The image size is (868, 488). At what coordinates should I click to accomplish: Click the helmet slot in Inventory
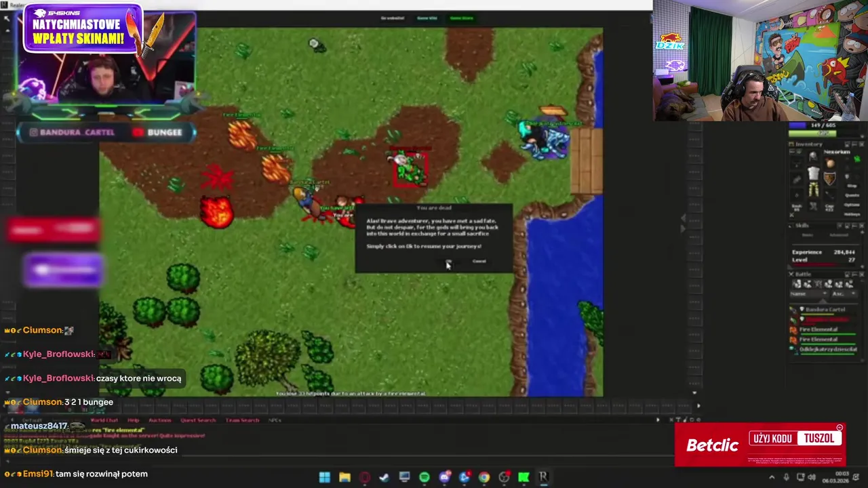click(813, 156)
